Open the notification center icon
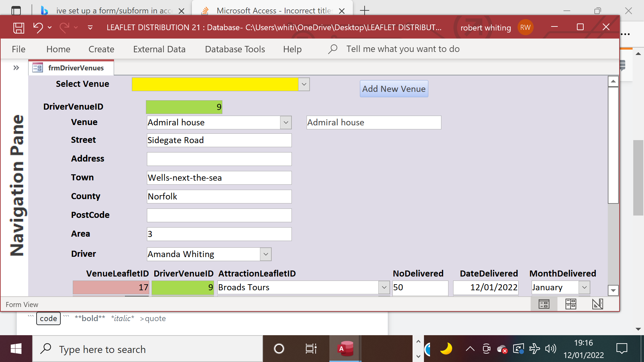 pos(622,349)
